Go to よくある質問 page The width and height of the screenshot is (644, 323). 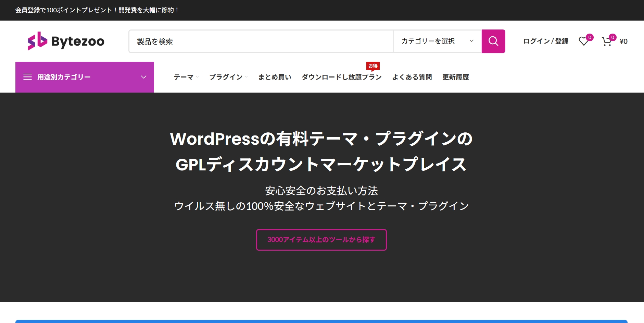click(412, 77)
